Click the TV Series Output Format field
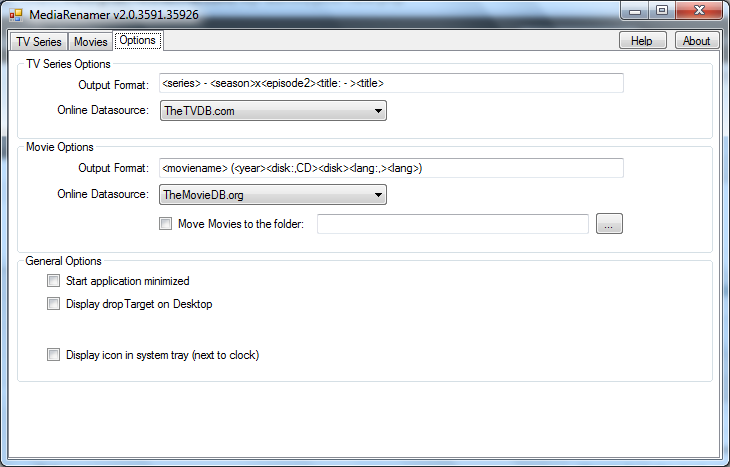Screen dimensions: 730x467 [x=391, y=83]
